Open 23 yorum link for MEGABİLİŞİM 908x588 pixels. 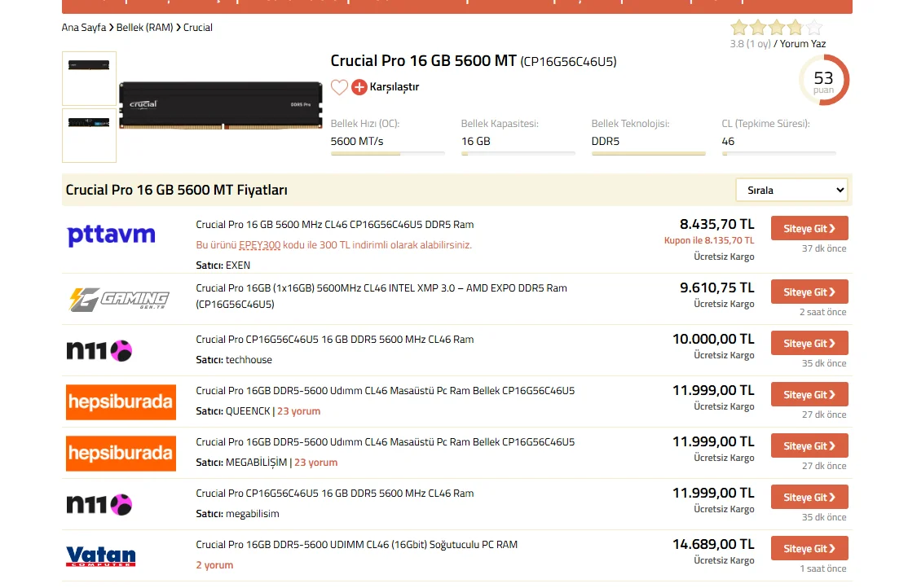click(315, 463)
